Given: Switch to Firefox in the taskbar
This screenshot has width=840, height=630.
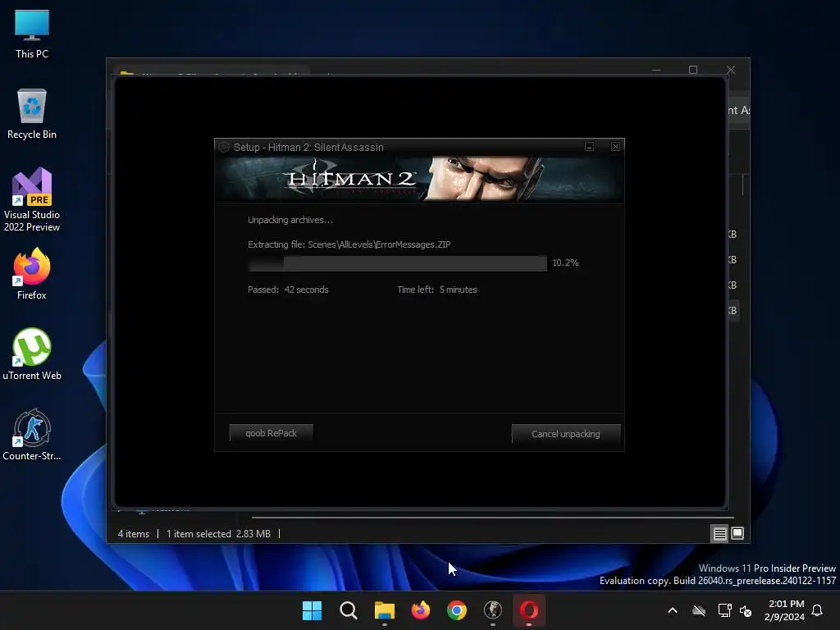Looking at the screenshot, I should click(421, 610).
